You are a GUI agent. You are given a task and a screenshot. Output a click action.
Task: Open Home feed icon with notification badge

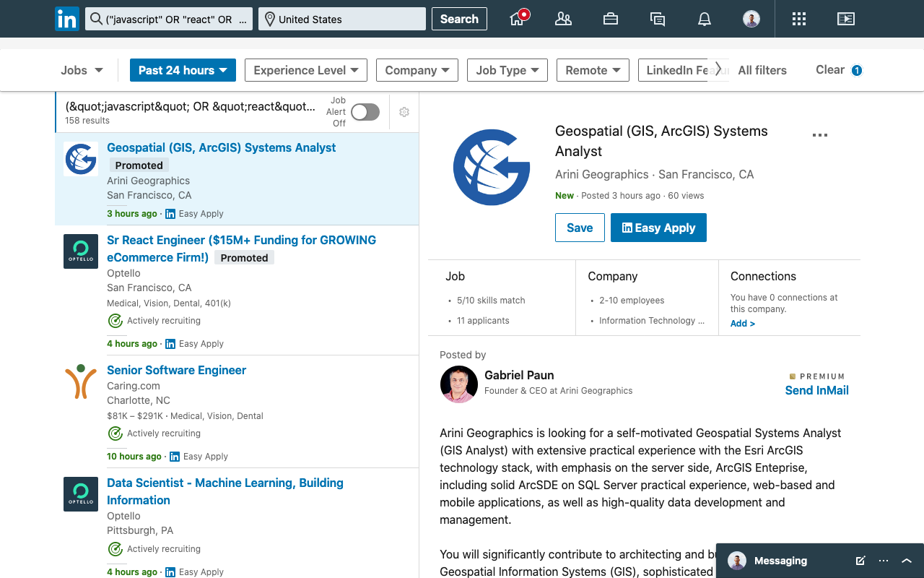pyautogui.click(x=518, y=19)
